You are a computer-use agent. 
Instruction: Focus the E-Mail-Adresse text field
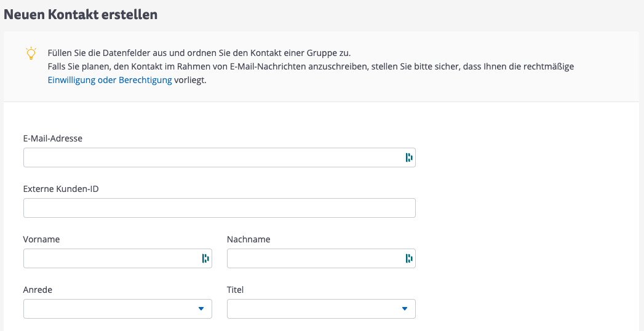point(209,158)
